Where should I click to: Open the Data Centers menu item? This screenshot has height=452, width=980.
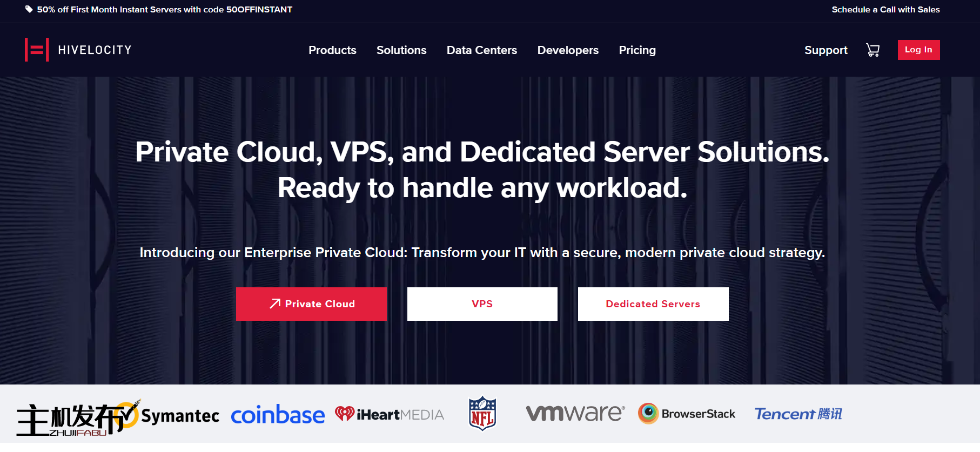(482, 50)
